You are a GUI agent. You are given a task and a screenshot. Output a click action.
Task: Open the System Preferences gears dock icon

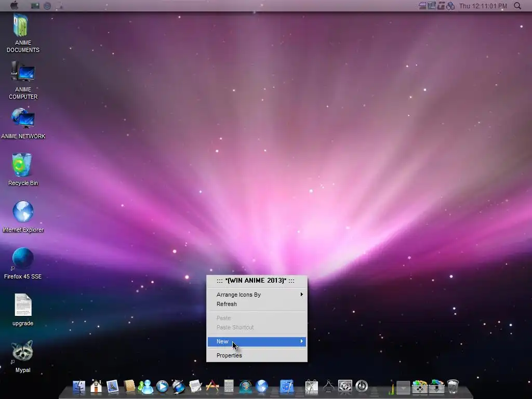coord(345,387)
